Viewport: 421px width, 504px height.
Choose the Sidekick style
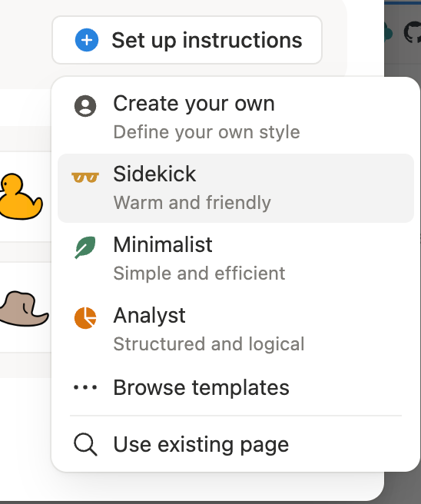236,188
